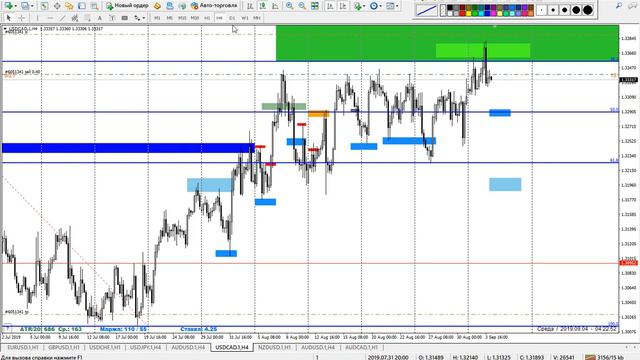The width and height of the screenshot is (640, 360).
Task: Switch to the USDCHF,H1 chart tab
Action: click(104, 347)
